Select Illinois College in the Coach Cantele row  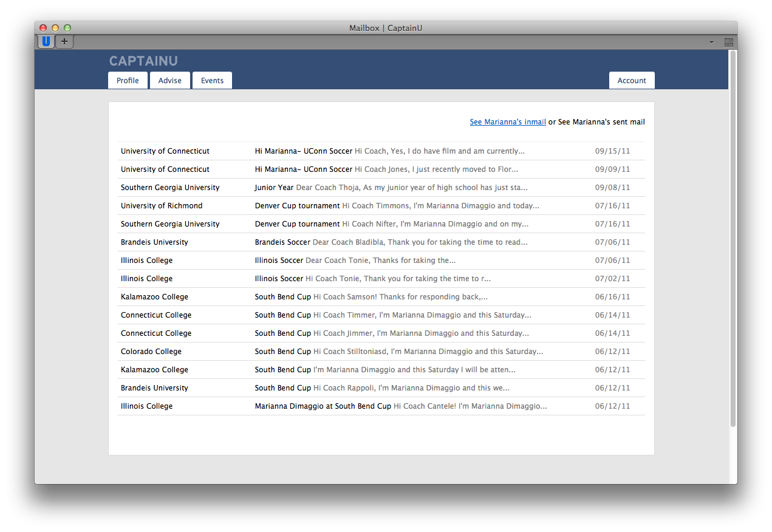(x=146, y=406)
